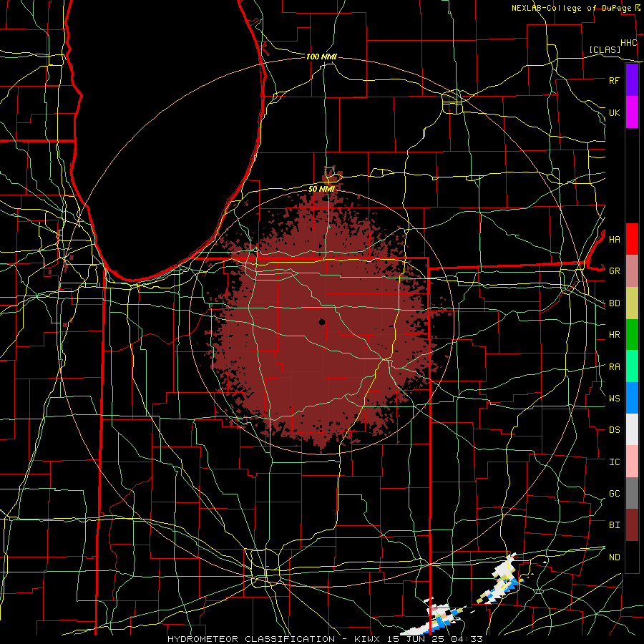Click the 50 NMI range ring label
644x644 pixels.
tap(321, 190)
